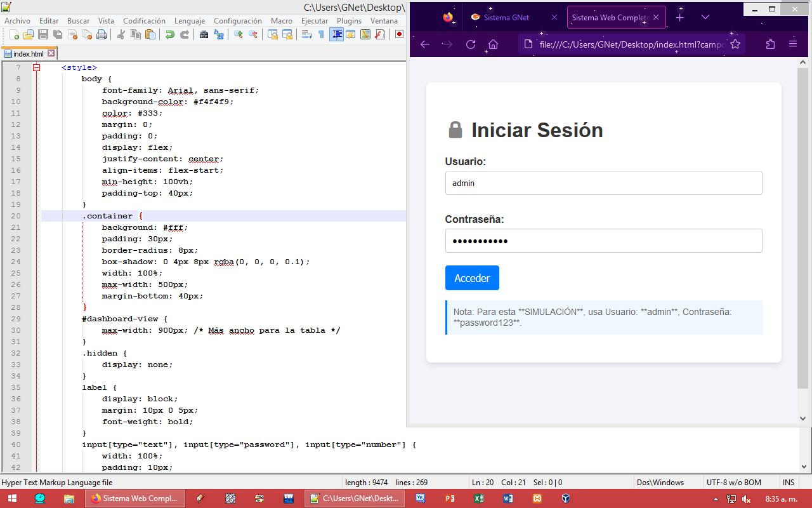Click the blue Acceder button
Viewport: 812px width, 508px height.
click(x=472, y=278)
